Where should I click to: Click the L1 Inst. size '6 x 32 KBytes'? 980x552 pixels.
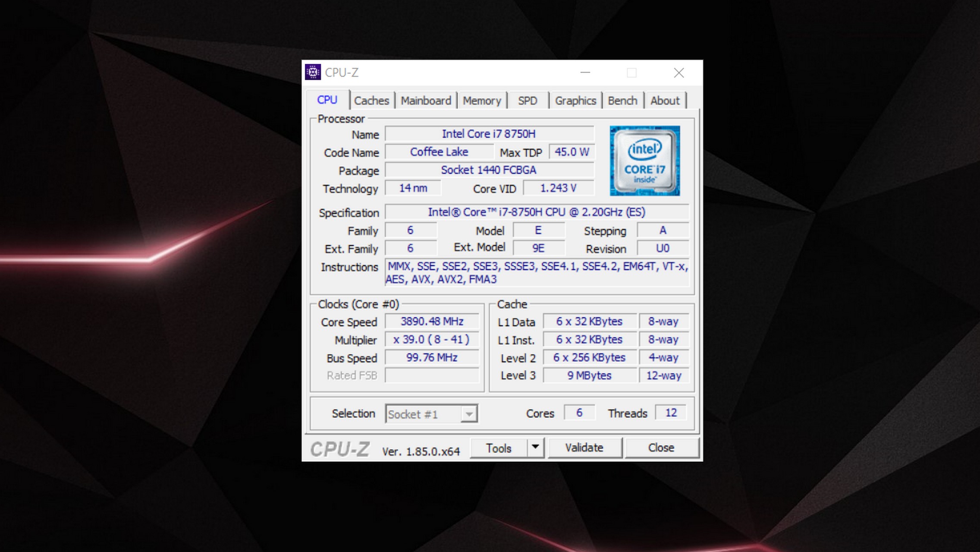pyautogui.click(x=589, y=340)
